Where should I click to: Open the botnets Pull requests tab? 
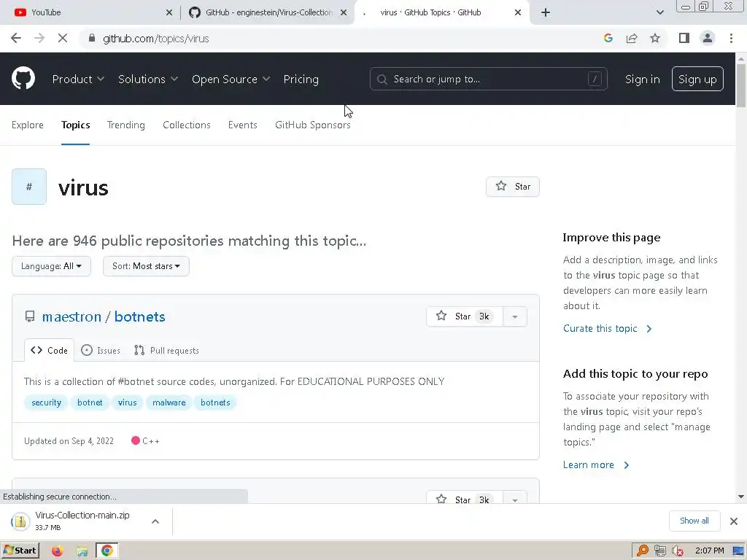coord(167,351)
